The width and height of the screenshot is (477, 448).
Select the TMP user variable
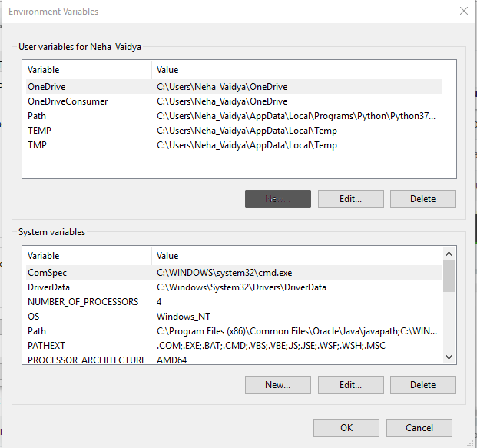tap(38, 145)
